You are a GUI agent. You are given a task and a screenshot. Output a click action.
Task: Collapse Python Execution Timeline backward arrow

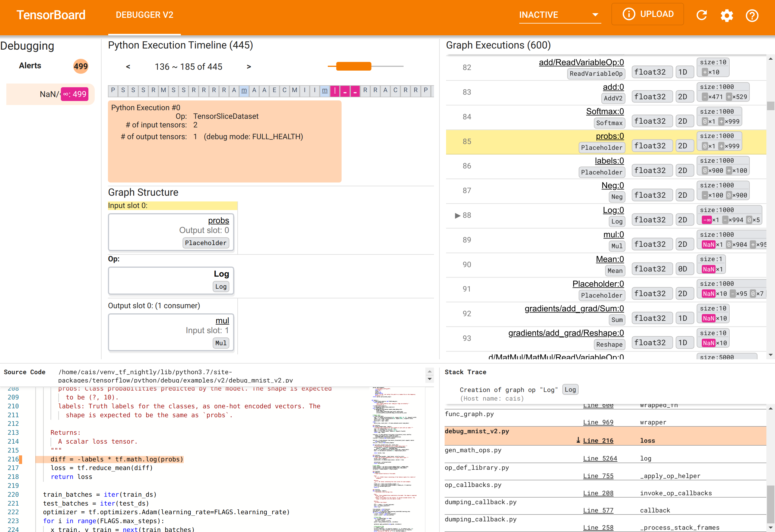tap(128, 66)
